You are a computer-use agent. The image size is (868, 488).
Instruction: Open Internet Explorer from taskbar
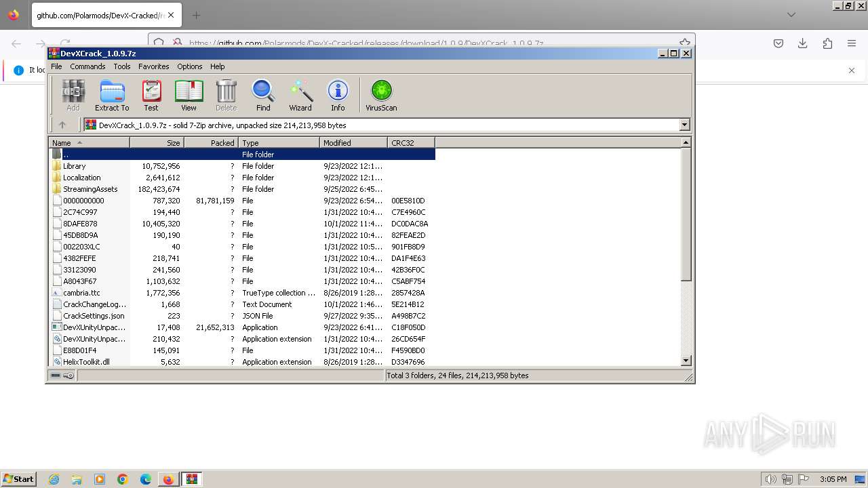coord(54,479)
